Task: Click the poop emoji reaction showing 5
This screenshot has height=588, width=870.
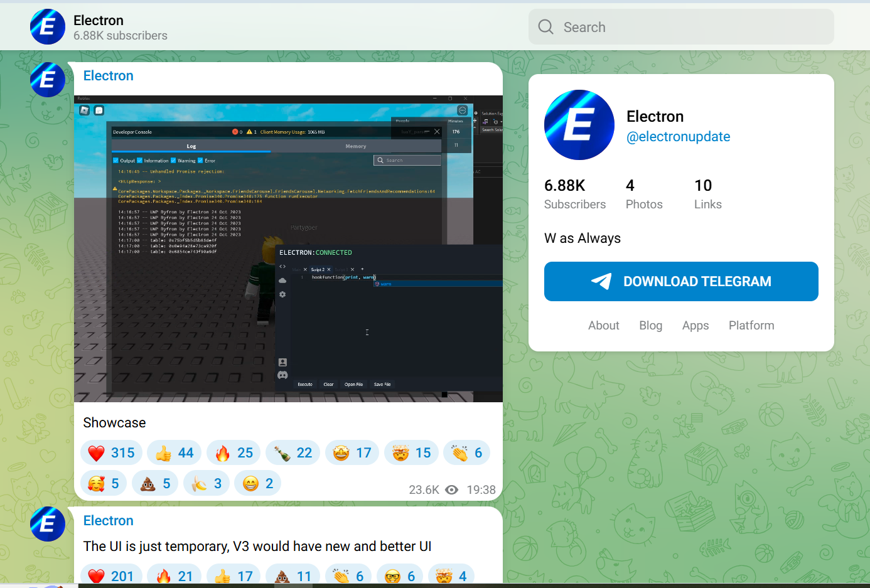Action: [x=155, y=484]
